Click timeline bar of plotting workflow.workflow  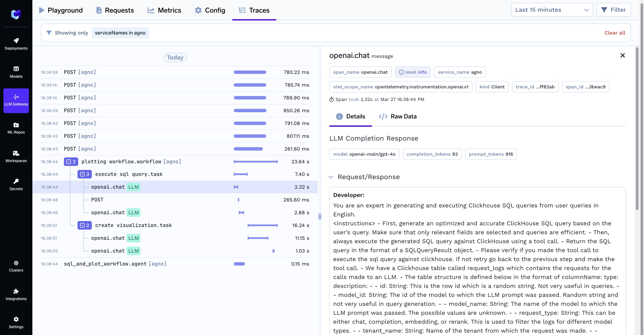256,162
